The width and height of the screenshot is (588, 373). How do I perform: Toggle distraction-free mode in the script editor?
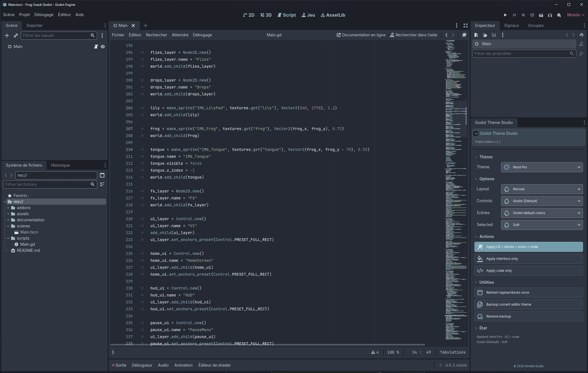pos(466,26)
